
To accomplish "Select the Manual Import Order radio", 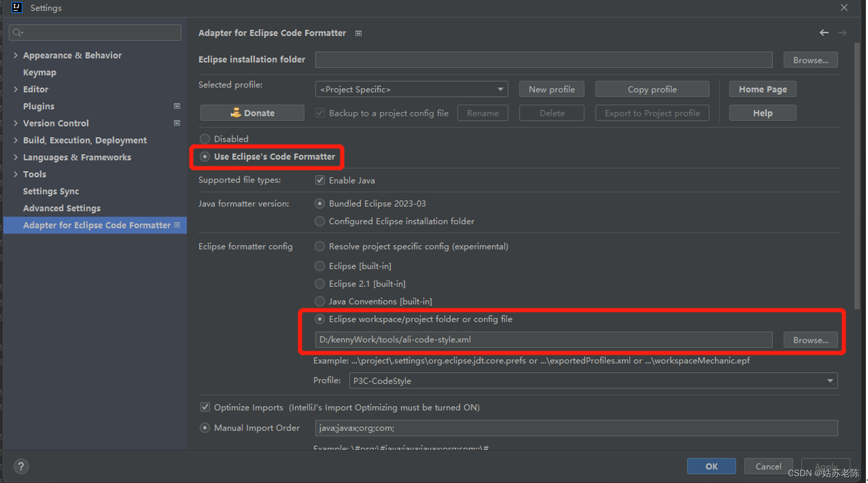I will coord(205,428).
